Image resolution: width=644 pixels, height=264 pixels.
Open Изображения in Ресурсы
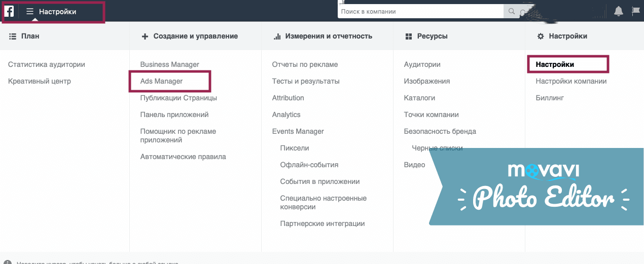click(x=427, y=81)
